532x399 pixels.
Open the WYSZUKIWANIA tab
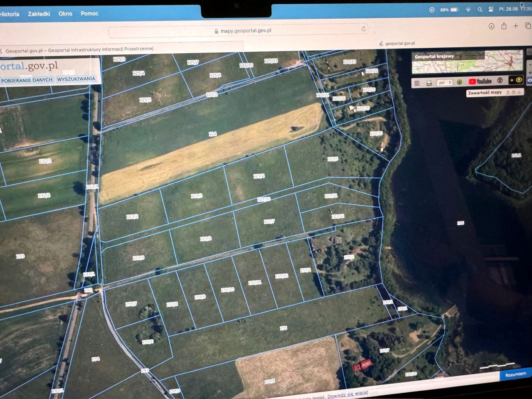[76, 79]
